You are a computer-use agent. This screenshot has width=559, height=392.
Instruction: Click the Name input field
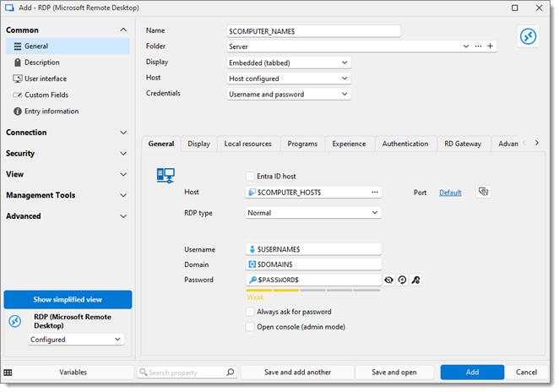tap(314, 31)
